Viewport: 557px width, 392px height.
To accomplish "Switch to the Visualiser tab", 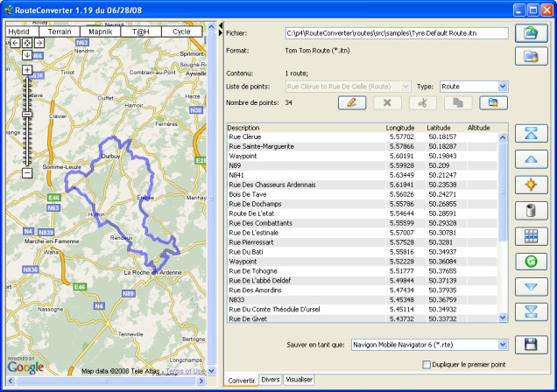I will (300, 379).
